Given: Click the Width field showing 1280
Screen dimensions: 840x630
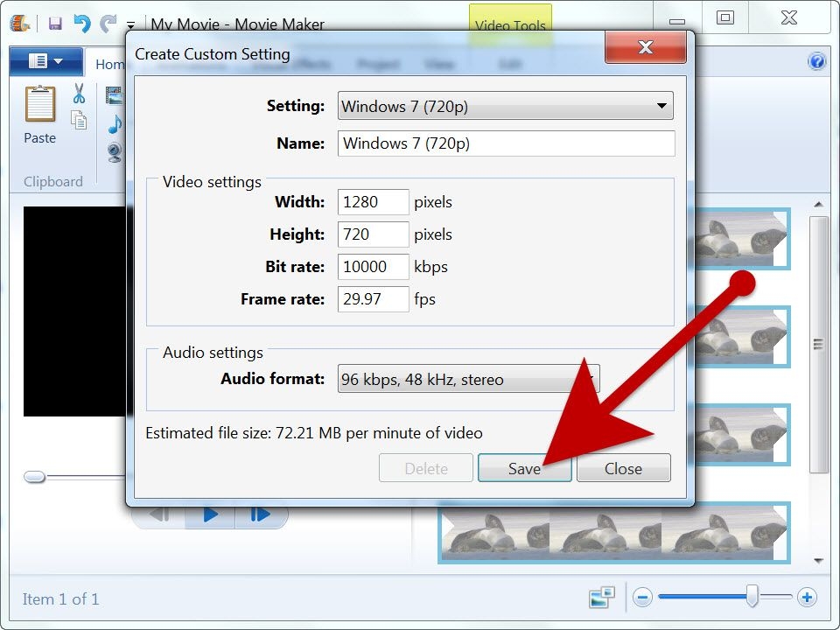Looking at the screenshot, I should [x=374, y=202].
